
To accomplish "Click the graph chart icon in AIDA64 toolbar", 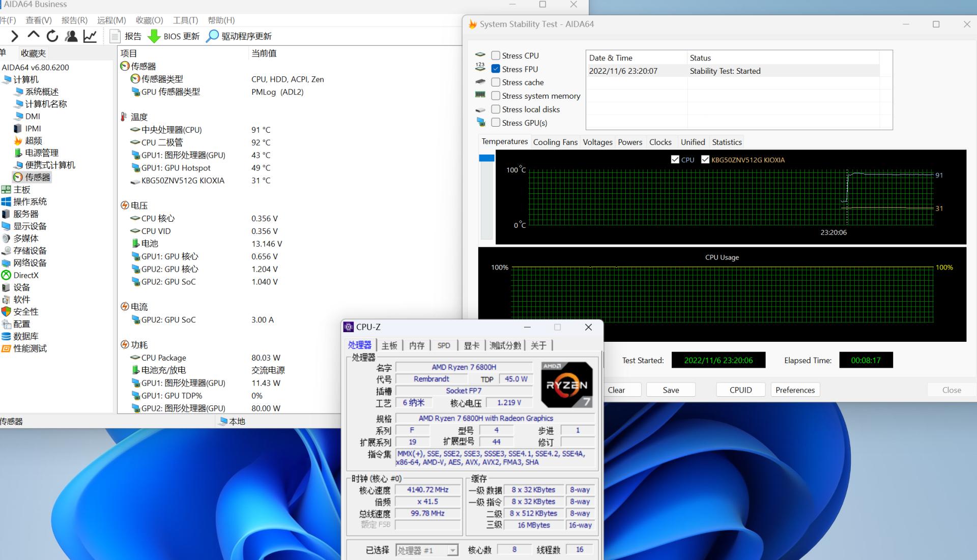I will (x=90, y=36).
